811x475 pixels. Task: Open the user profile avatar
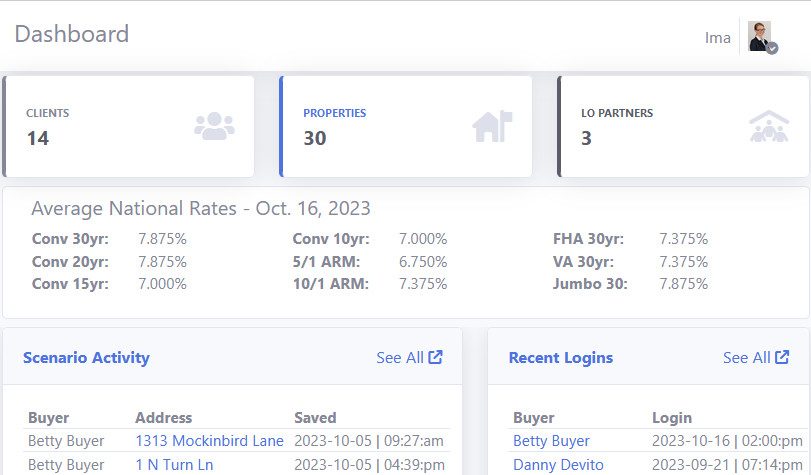click(x=761, y=37)
